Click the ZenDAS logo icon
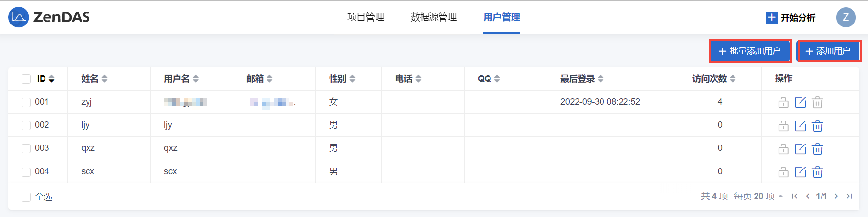The height and width of the screenshot is (217, 868). pyautogui.click(x=19, y=17)
